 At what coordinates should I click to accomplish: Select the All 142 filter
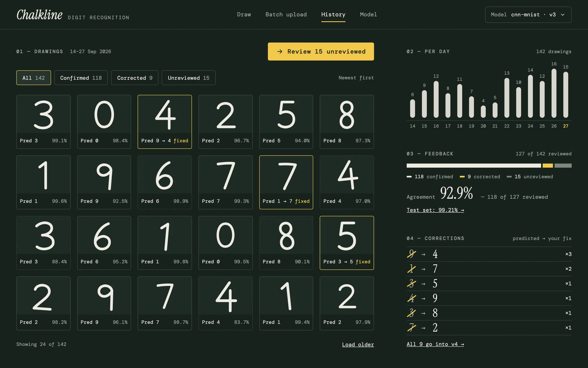pyautogui.click(x=34, y=78)
